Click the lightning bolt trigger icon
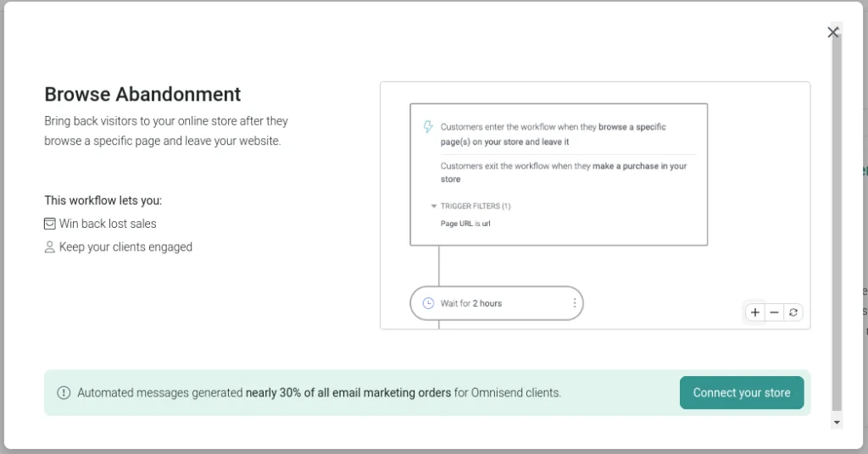Viewport: 868px width, 454px height. click(428, 127)
